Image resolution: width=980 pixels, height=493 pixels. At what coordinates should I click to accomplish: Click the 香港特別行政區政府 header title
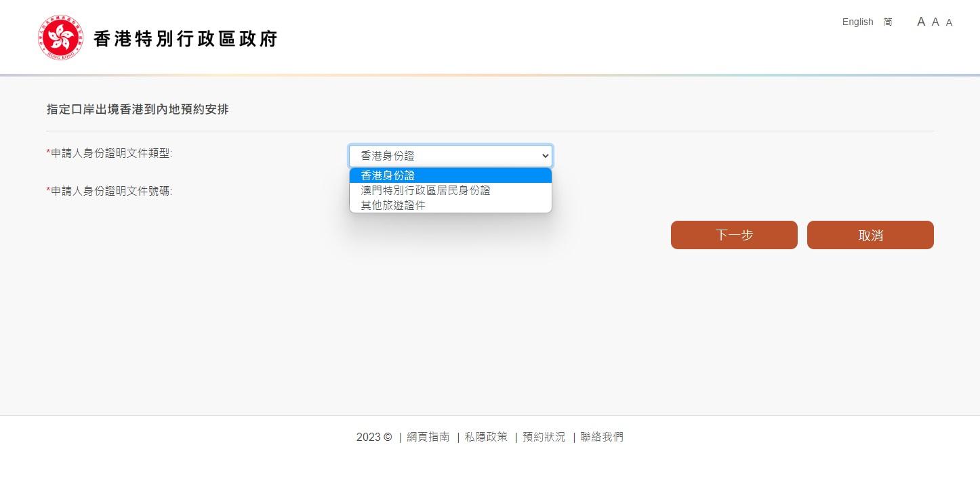[x=185, y=39]
